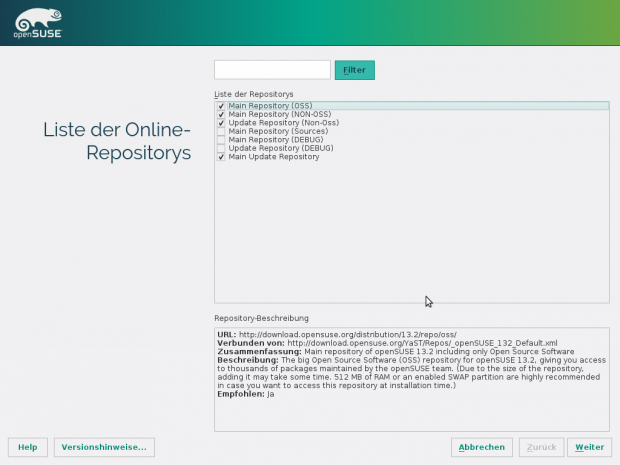Click the openSUSE chameleon logo
Screen dimensions: 620x465
coord(36,21)
